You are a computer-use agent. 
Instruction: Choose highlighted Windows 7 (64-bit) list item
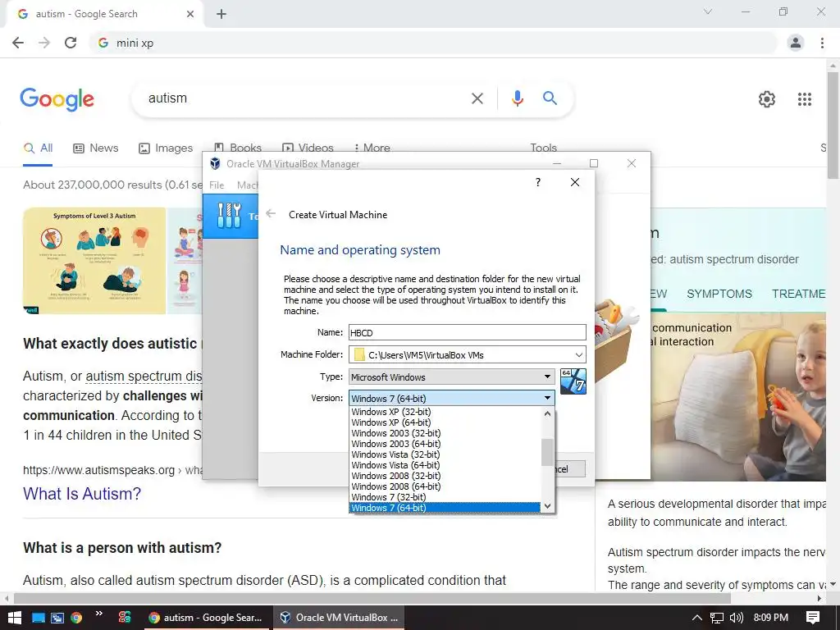445,507
